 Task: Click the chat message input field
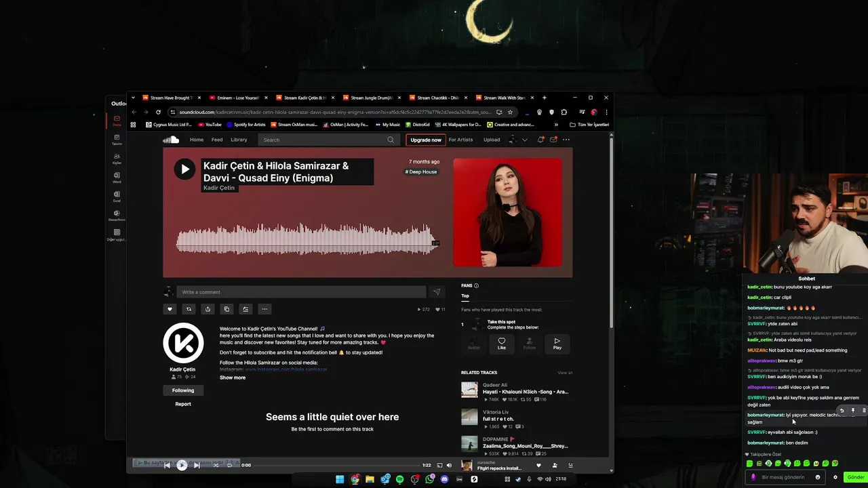tap(785, 477)
